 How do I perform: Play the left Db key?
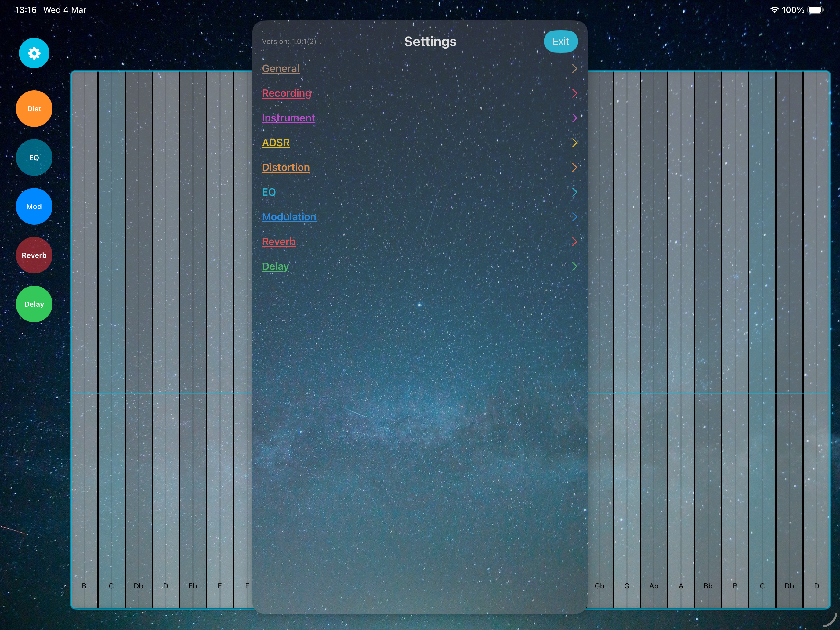tap(139, 339)
